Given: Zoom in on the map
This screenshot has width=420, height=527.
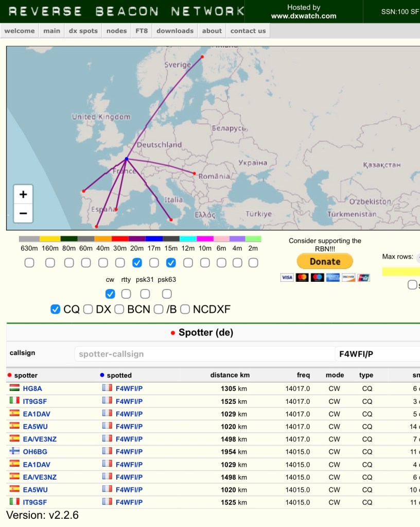Looking at the screenshot, I should click(23, 195).
